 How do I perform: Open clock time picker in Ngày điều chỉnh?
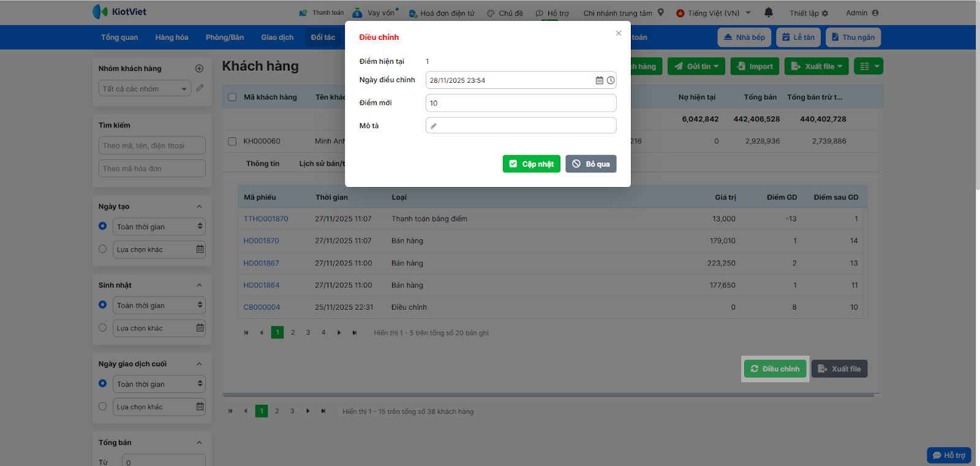click(611, 80)
